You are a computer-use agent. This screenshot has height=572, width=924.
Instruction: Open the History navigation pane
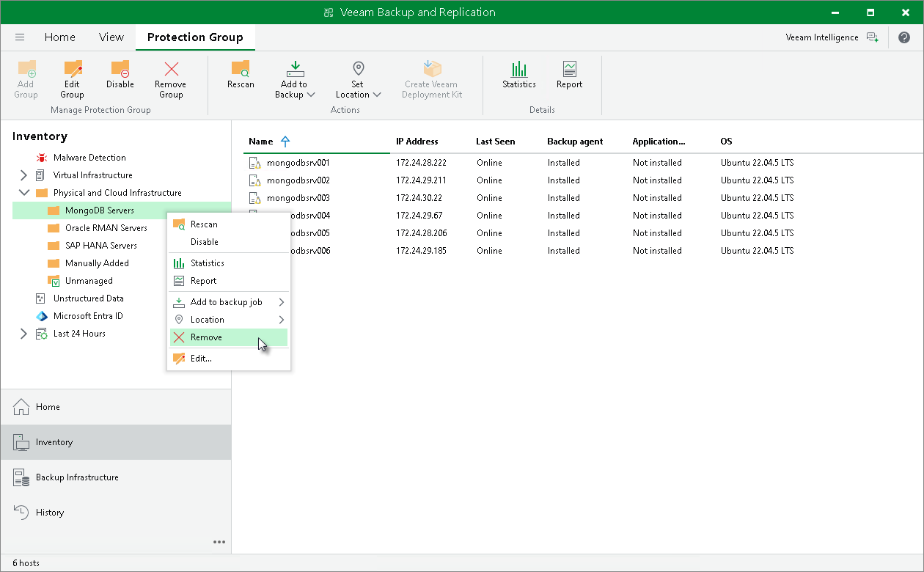tap(116, 513)
